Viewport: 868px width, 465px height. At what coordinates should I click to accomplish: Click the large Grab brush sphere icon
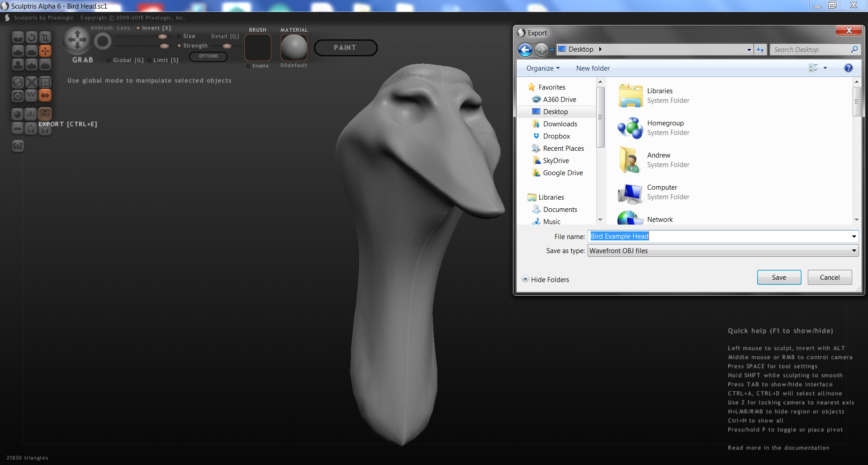pos(77,40)
